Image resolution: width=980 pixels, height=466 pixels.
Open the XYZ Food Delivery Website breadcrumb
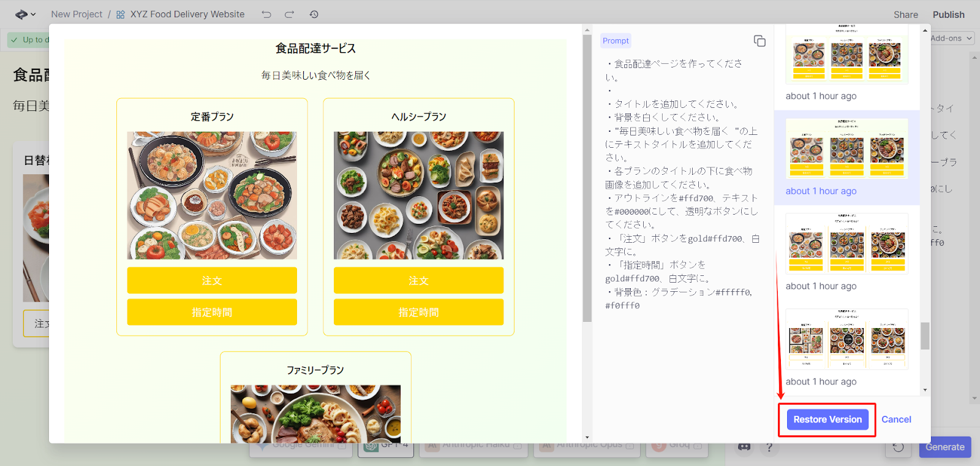click(187, 14)
